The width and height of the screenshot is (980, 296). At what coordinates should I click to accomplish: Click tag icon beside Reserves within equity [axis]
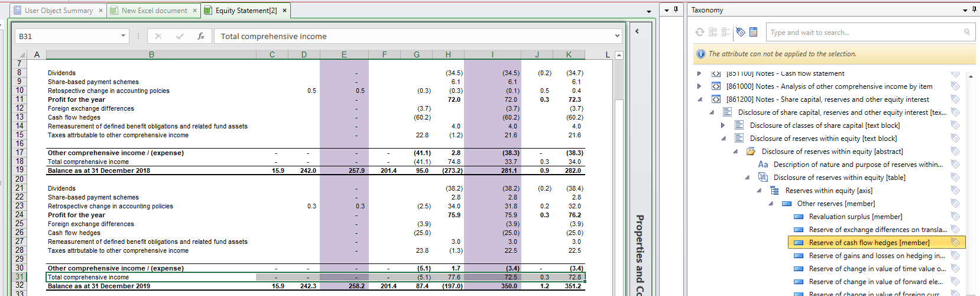(x=955, y=191)
